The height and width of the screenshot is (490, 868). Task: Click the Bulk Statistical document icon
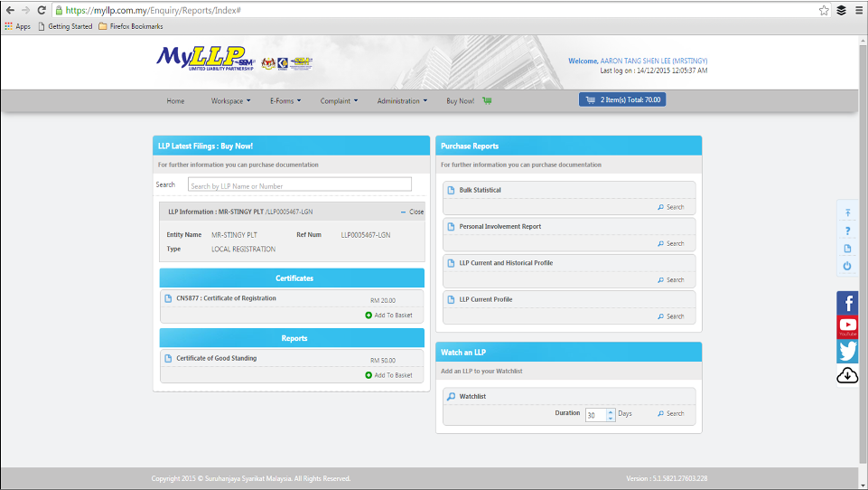[451, 190]
